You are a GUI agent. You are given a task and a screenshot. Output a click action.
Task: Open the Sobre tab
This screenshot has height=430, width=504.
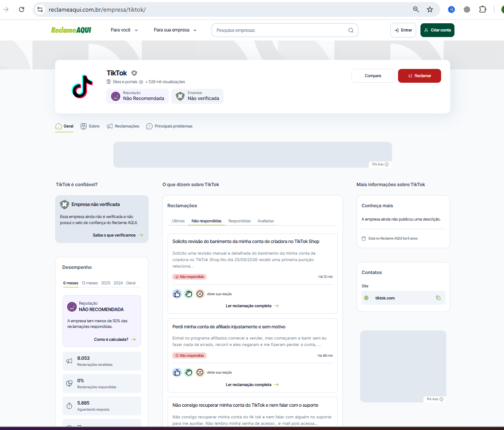90,126
